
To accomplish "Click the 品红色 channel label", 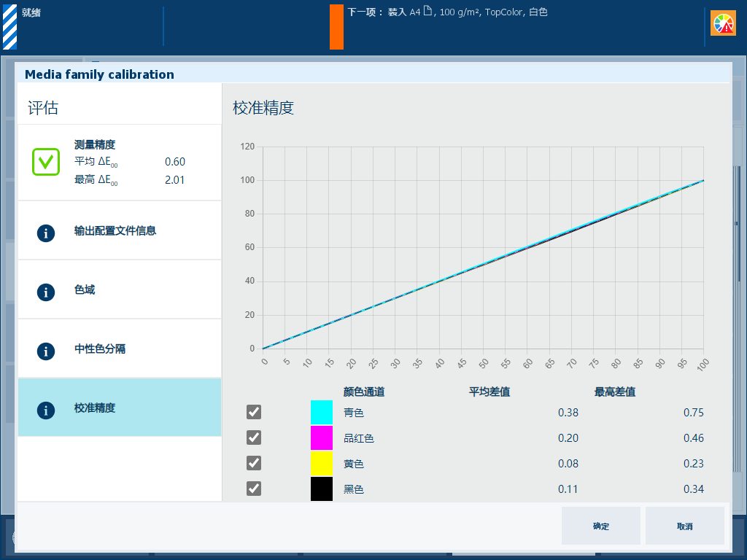I will coord(359,438).
